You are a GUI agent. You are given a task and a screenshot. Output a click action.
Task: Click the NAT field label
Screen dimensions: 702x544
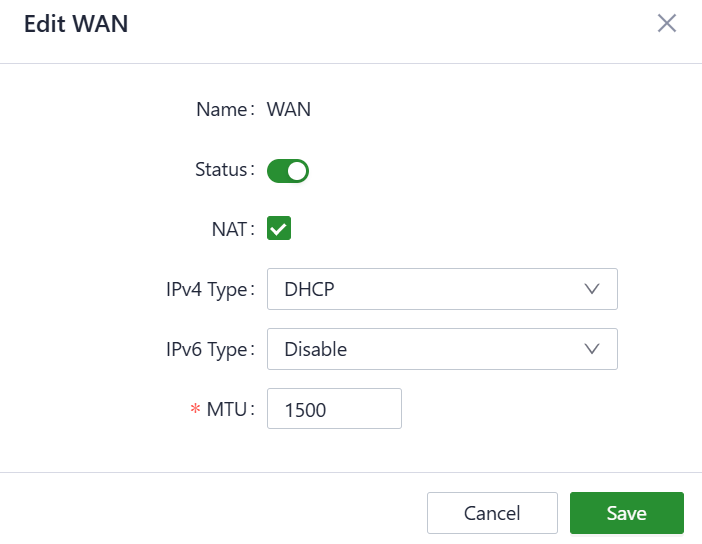point(227,230)
